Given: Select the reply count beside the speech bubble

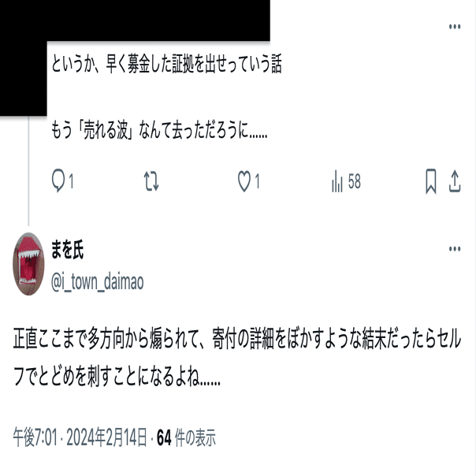Looking at the screenshot, I should tap(71, 181).
